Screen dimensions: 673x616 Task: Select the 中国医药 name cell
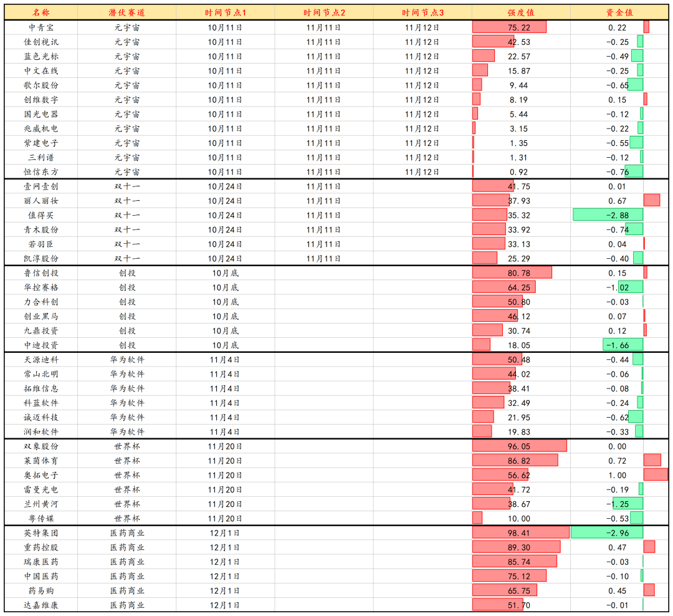pos(41,577)
